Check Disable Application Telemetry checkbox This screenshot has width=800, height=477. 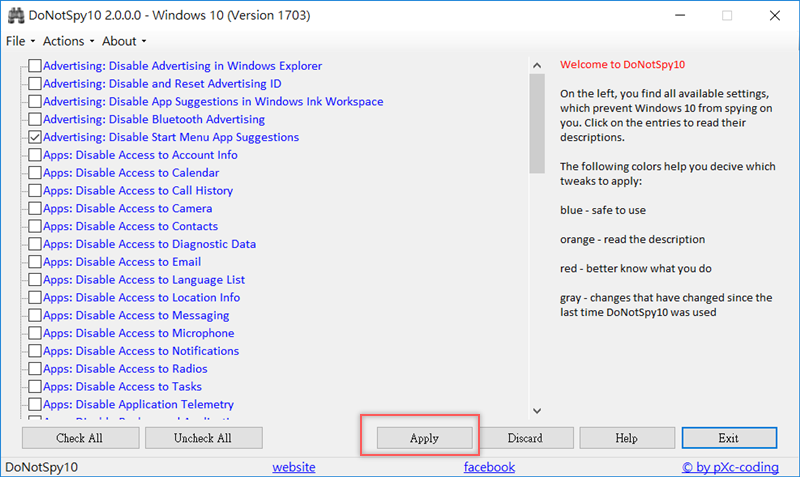[35, 405]
